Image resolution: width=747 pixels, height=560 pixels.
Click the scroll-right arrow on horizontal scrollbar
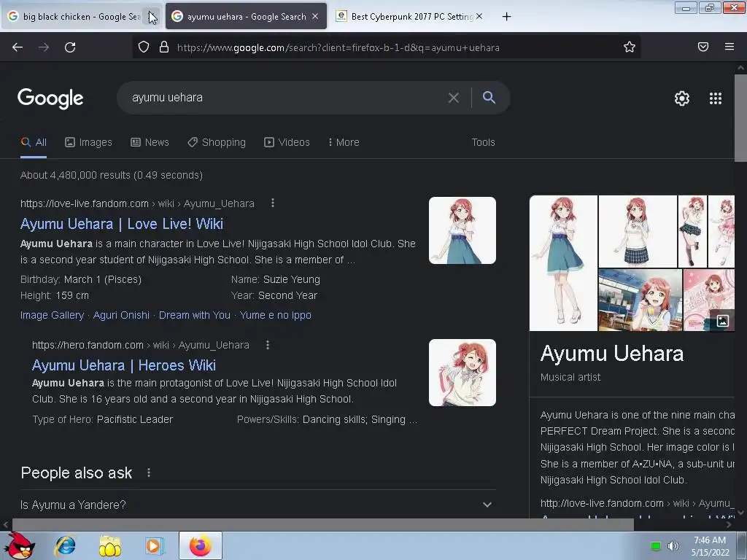point(729,524)
